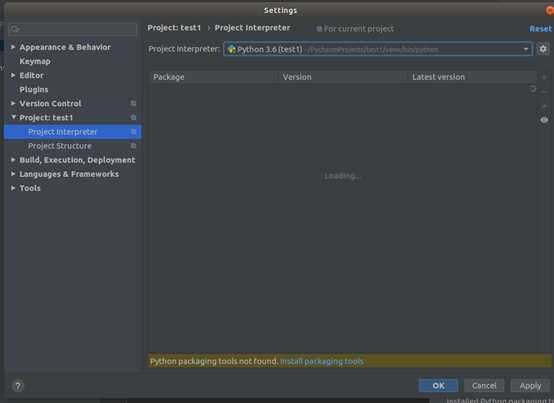Select Keymap in settings tree
The width and height of the screenshot is (554, 403).
[35, 61]
